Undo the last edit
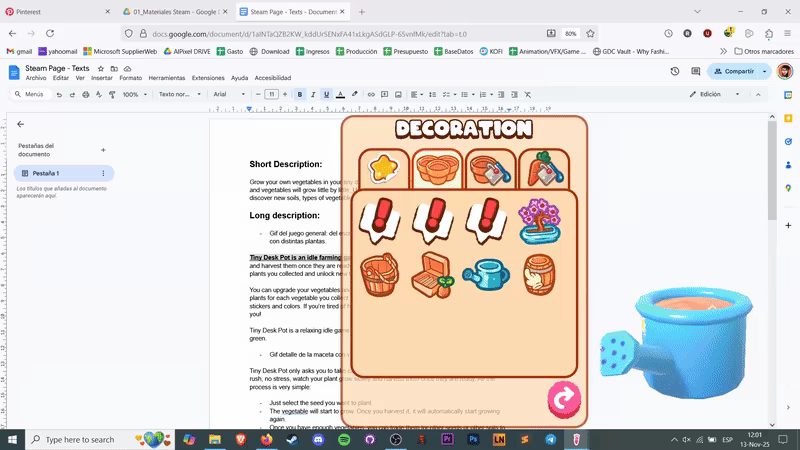 (x=59, y=94)
